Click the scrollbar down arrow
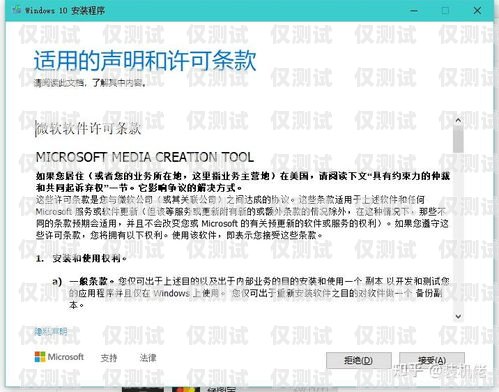The image size is (499, 392). 458,316
